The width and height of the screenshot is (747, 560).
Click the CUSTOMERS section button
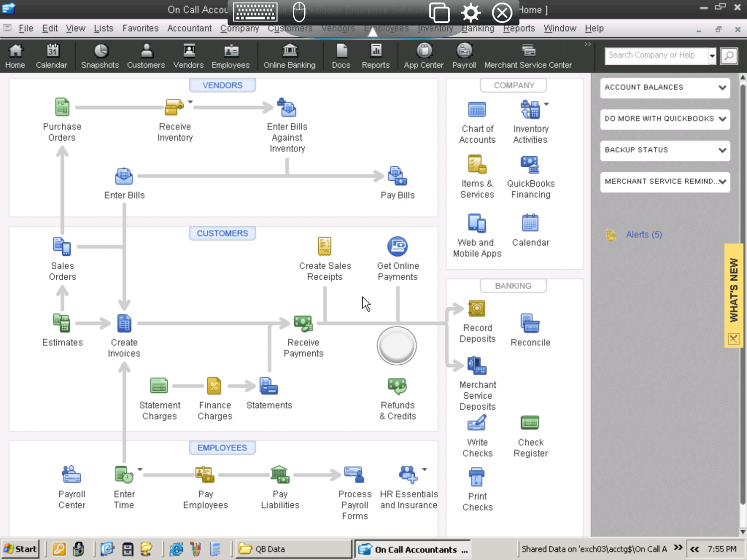point(222,233)
